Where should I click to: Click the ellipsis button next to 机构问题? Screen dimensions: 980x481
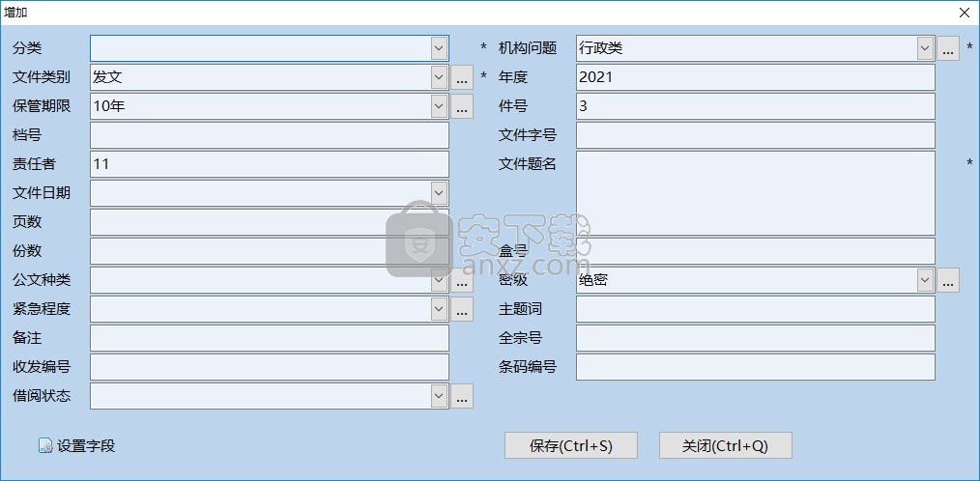[948, 48]
